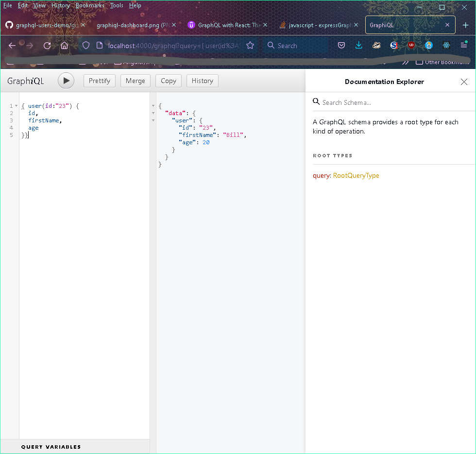The width and height of the screenshot is (476, 454).
Task: Open the Firefox application hamburger menu
Action: [x=464, y=45]
